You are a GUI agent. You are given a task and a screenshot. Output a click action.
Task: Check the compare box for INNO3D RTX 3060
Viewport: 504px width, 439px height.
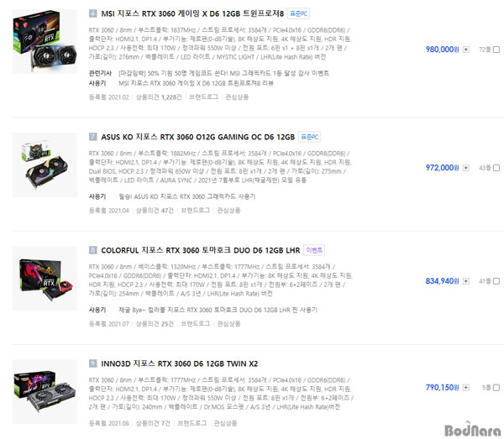496,388
